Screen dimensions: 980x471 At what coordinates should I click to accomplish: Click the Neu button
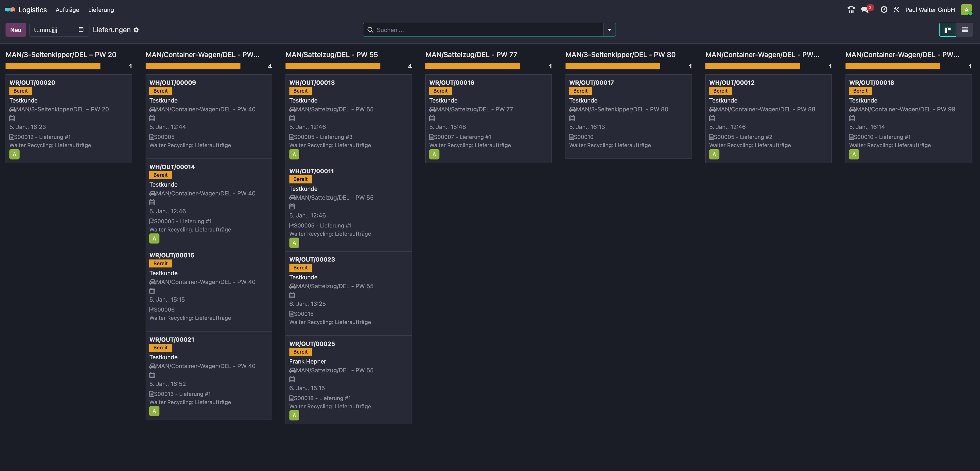(x=15, y=29)
